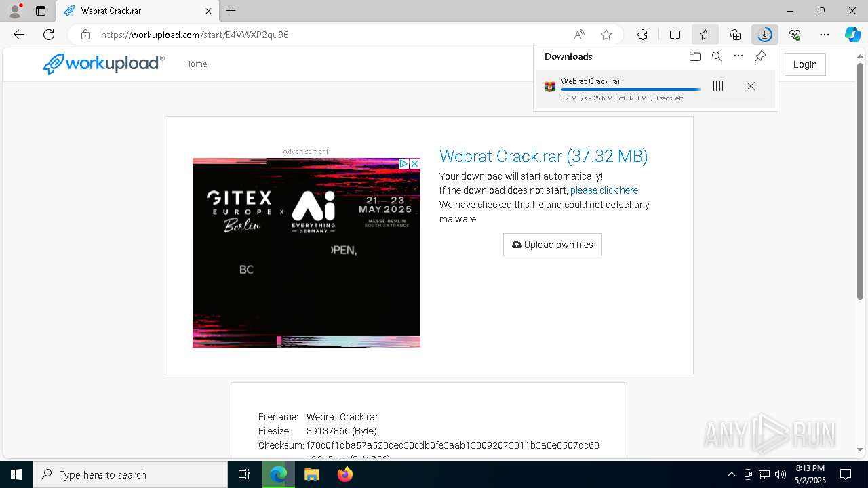Open the GITEX Europe advertisement
868x488 pixels.
click(x=307, y=253)
